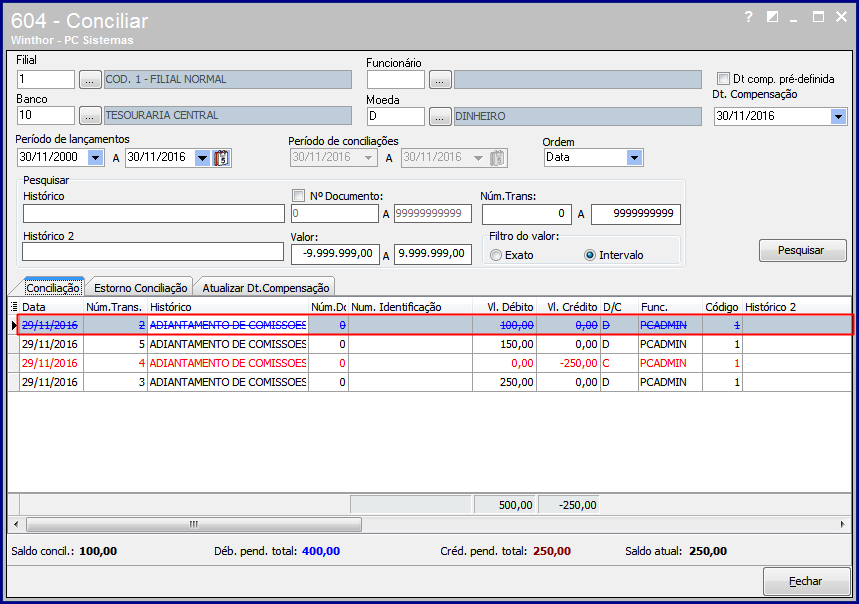The height and width of the screenshot is (604, 859).
Task: Click the scroll left arrow
Action: tap(16, 525)
